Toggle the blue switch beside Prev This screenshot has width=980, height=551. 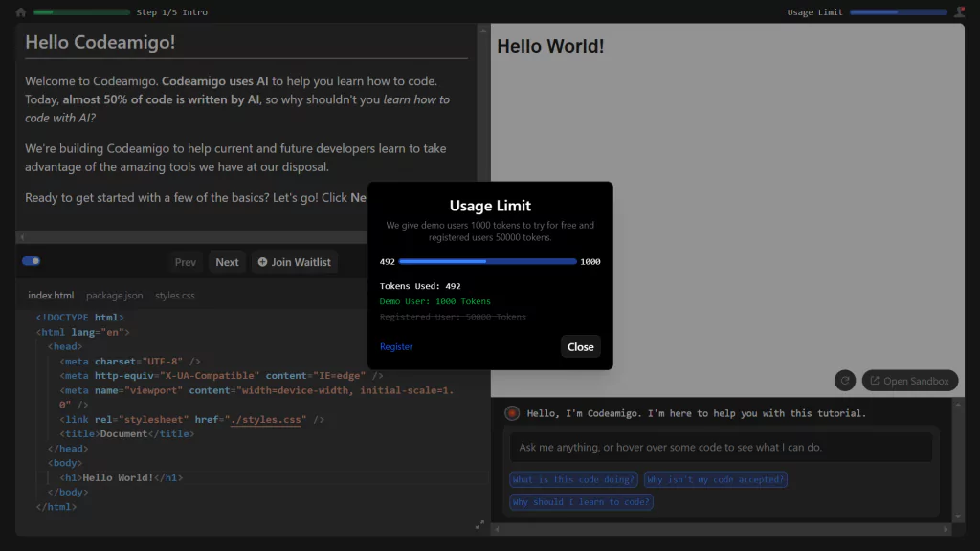(32, 261)
